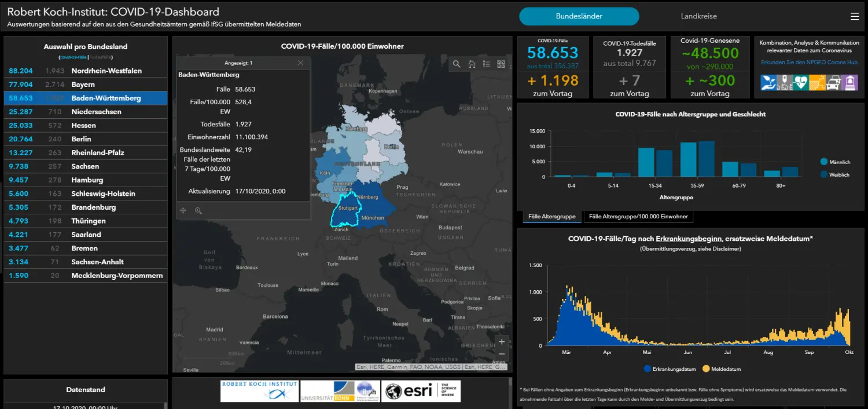Click the home default extent icon
The image size is (868, 409).
point(472,64)
